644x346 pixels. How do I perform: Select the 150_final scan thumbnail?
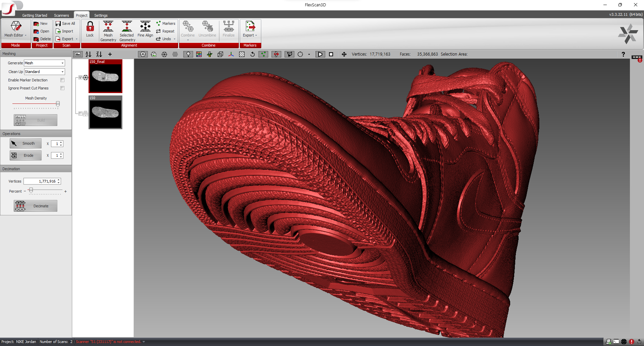105,76
